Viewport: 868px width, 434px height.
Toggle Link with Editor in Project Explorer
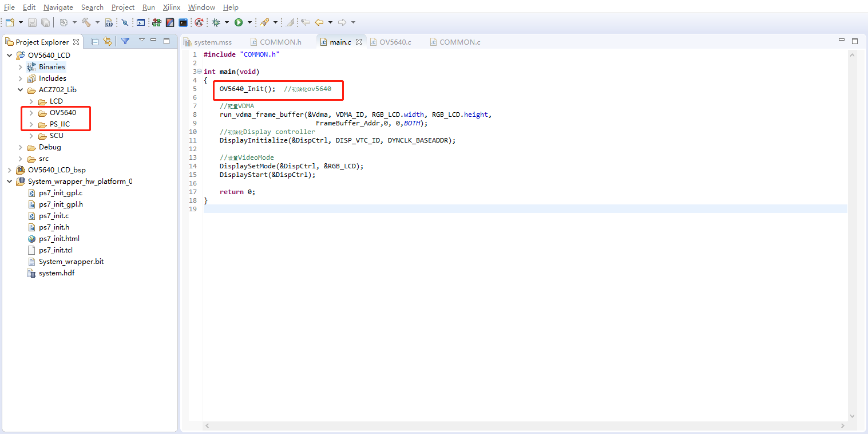click(x=108, y=41)
